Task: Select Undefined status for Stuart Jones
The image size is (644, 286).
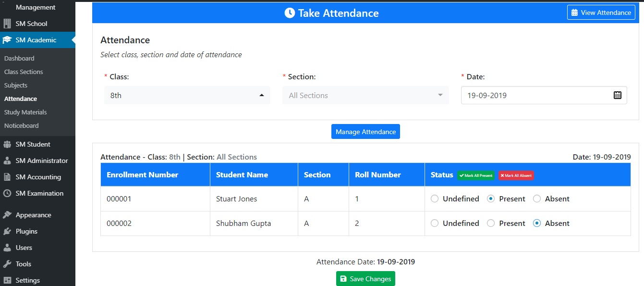Action: click(x=434, y=199)
